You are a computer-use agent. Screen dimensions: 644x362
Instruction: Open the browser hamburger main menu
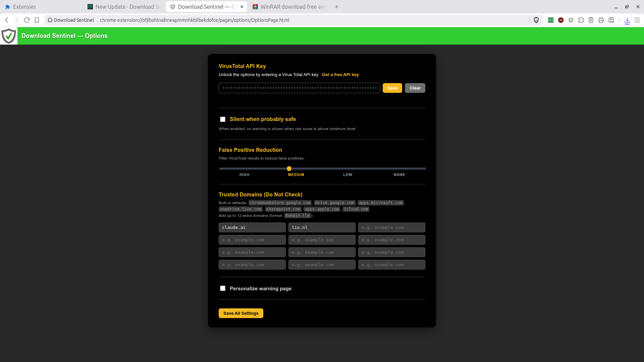(x=637, y=20)
